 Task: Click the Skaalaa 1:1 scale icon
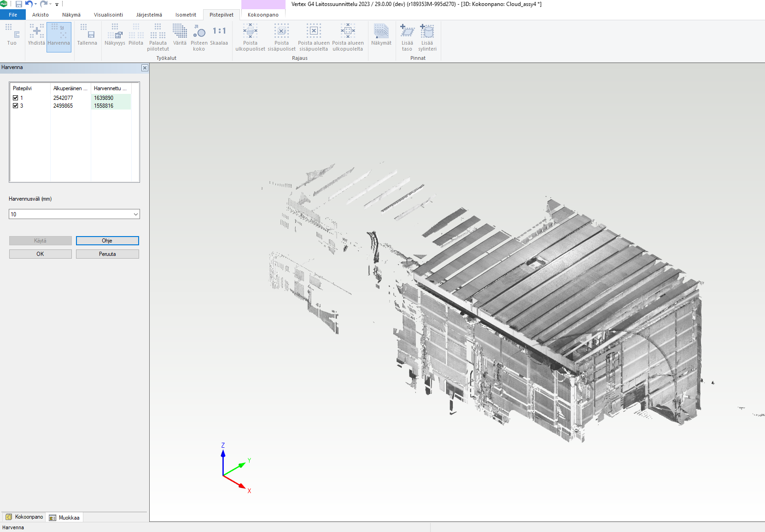[219, 35]
